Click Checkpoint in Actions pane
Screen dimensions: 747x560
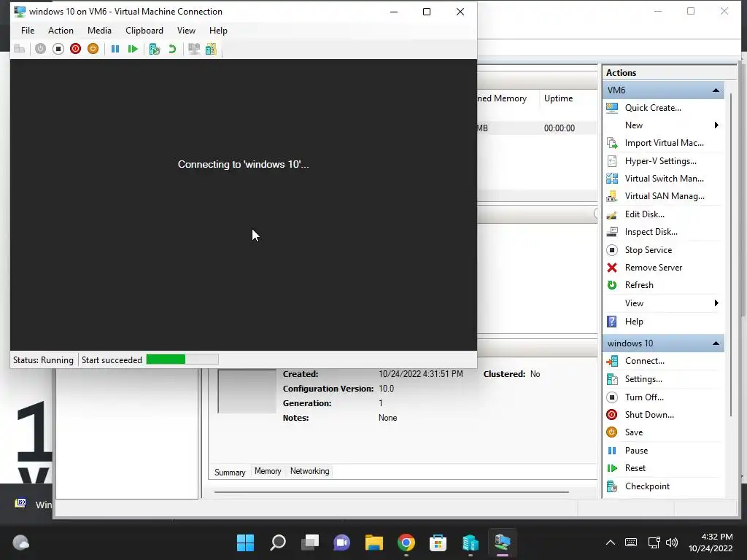tap(647, 486)
